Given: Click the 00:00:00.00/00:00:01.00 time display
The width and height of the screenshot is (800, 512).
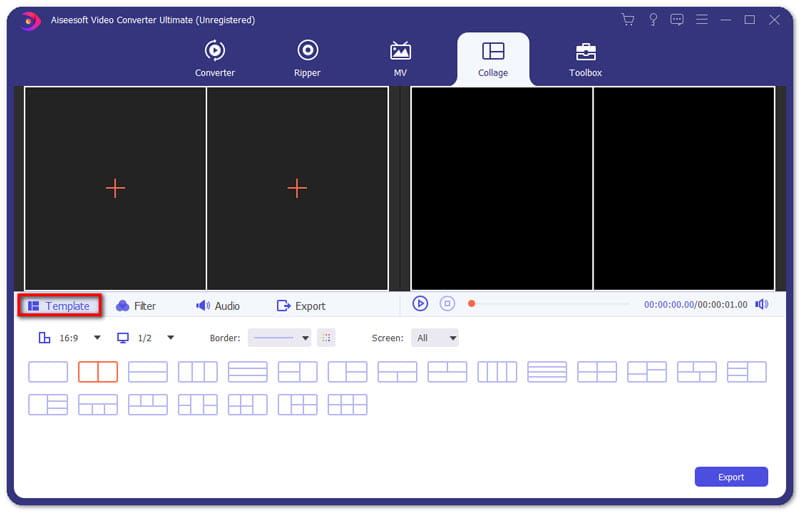Looking at the screenshot, I should [696, 305].
